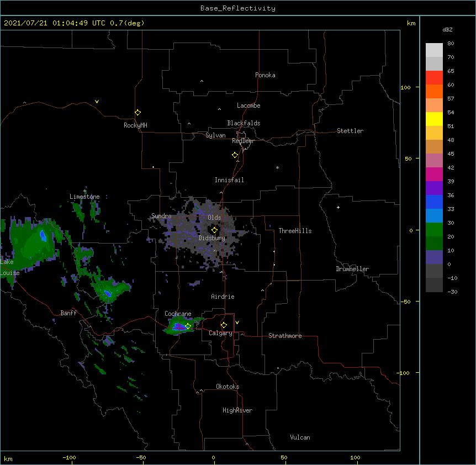Viewport: 476px width, 465px height.
Task: Click the Didsbury city label
Action: click(x=212, y=238)
